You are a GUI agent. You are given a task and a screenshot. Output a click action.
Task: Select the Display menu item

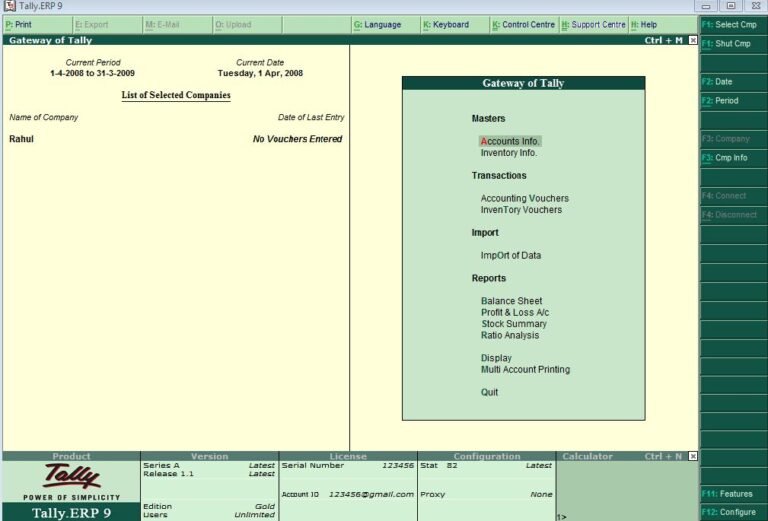(496, 358)
